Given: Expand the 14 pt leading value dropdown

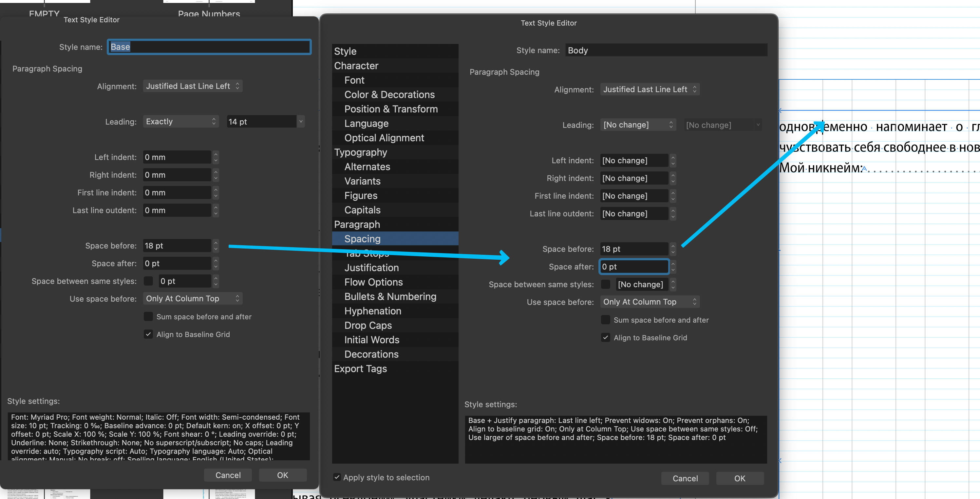Looking at the screenshot, I should click(301, 121).
